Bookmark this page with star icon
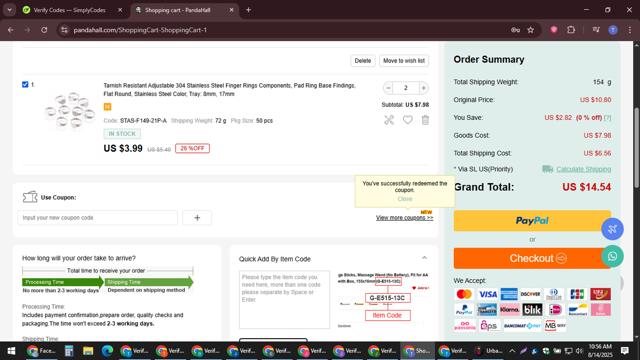Screen dimensions: 640x360 [x=531, y=30]
